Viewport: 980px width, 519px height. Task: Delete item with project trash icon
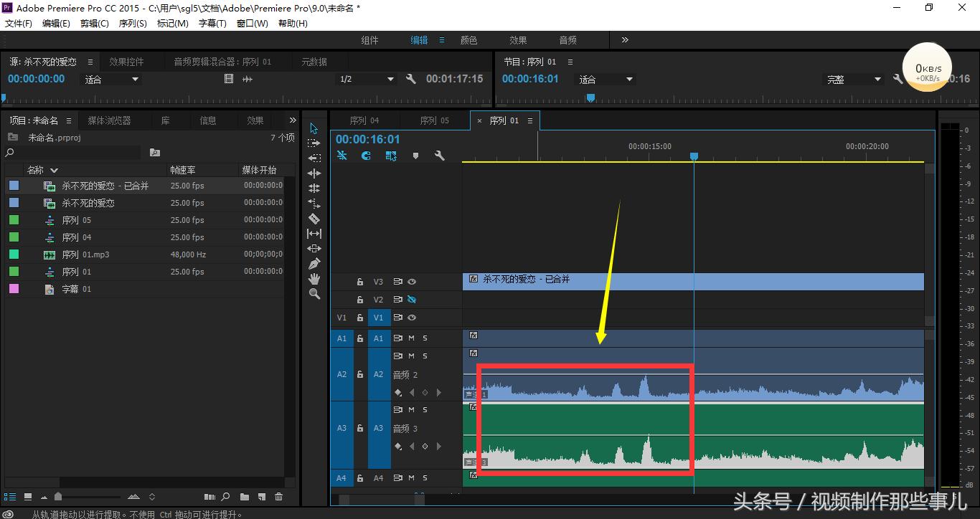point(279,497)
